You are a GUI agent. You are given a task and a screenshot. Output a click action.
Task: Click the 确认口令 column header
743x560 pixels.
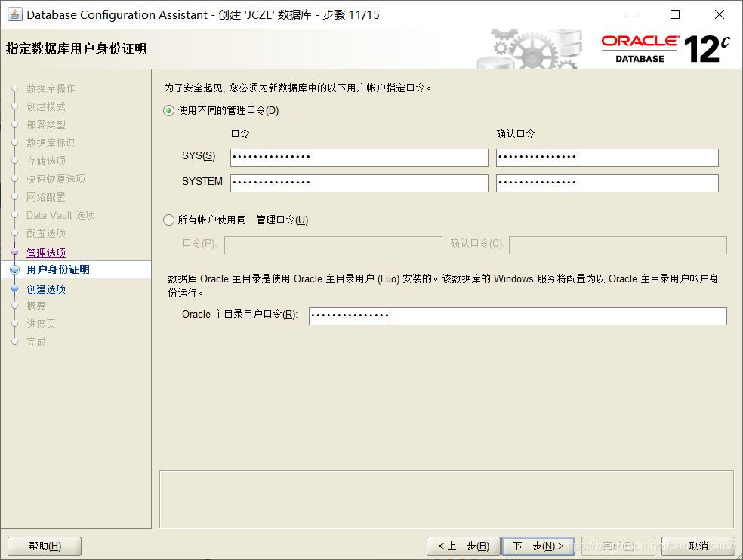pos(516,134)
